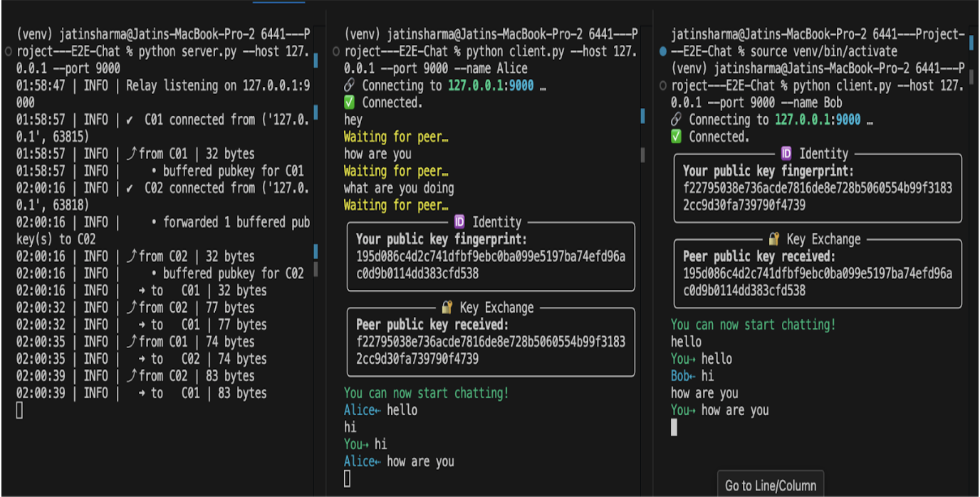The height and width of the screenshot is (497, 980).
Task: Click fingerprint 195d086c… in Alice's Identity box
Action: click(x=491, y=265)
